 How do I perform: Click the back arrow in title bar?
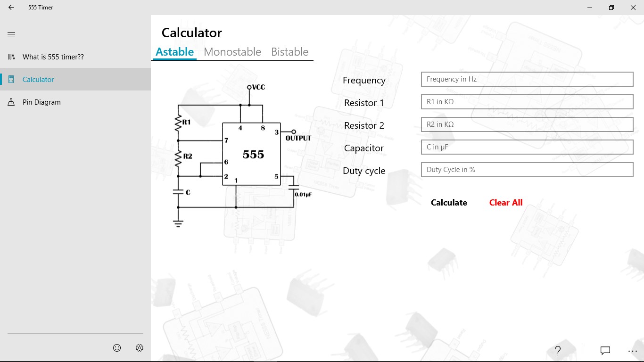(11, 8)
